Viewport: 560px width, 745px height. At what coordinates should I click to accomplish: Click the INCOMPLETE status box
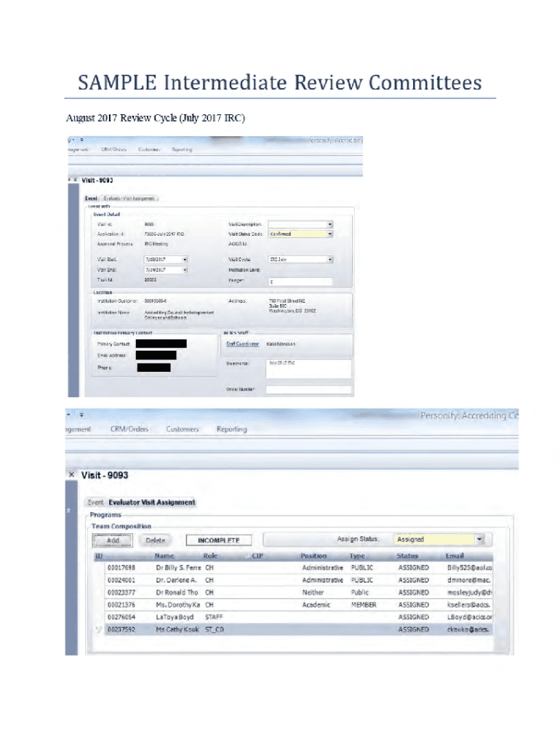[x=218, y=541]
